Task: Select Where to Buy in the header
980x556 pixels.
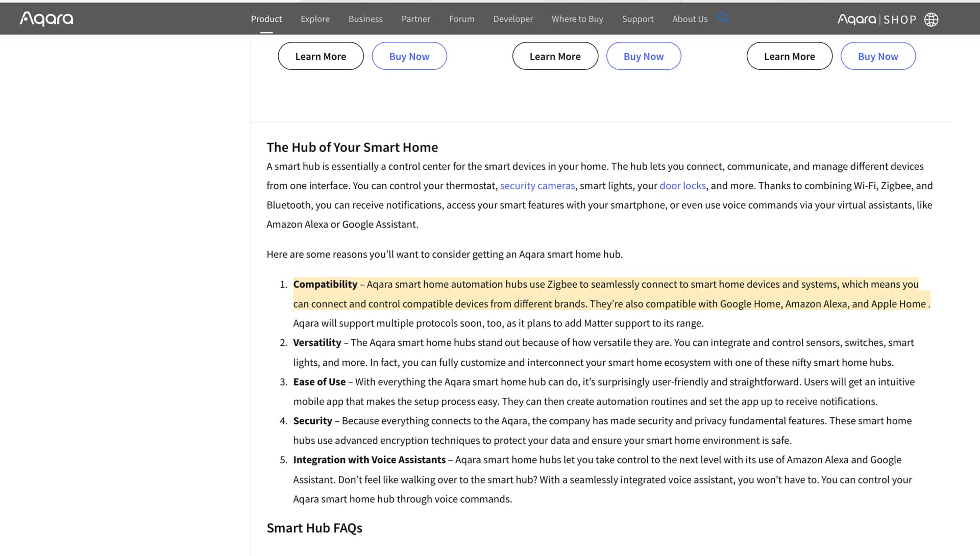Action: coord(577,19)
